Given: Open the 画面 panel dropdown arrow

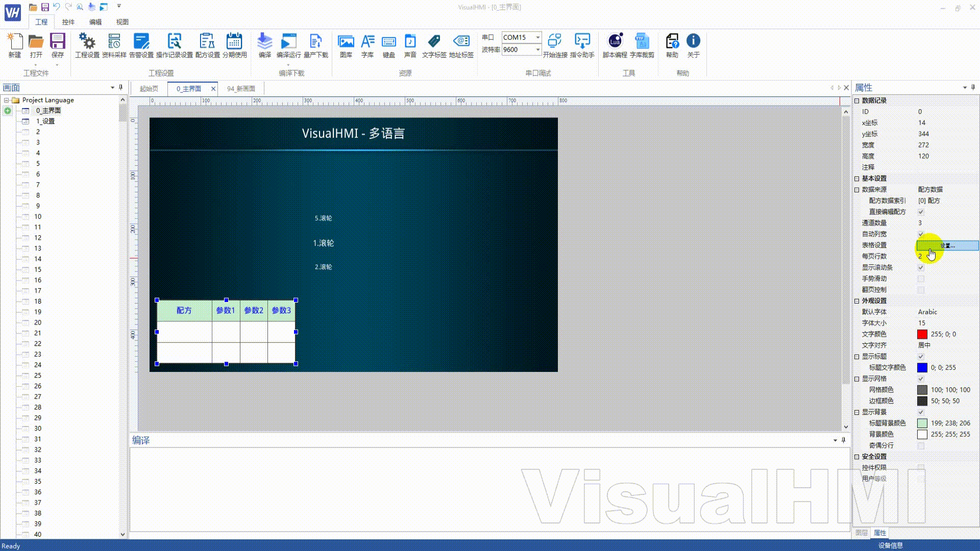Looking at the screenshot, I should coord(112,88).
